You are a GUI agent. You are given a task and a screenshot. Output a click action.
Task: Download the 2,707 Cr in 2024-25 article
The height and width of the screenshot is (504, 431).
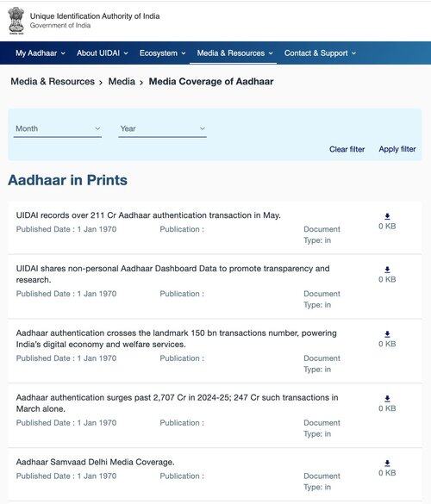tap(387, 399)
